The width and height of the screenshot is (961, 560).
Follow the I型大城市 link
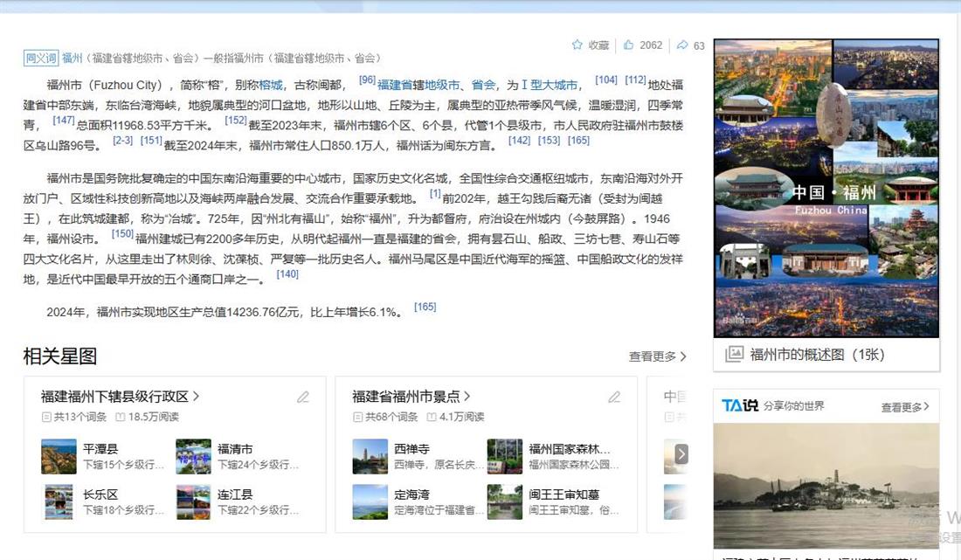pos(550,85)
